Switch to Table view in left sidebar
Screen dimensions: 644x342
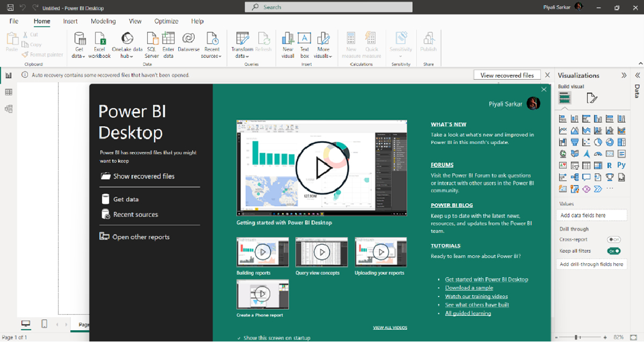[x=9, y=92]
